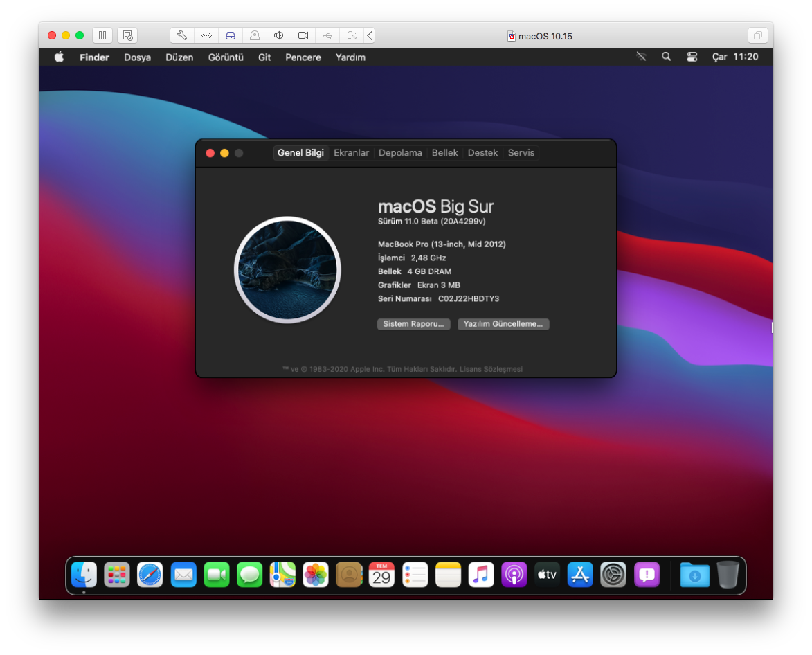Viewport: 812px width, 655px height.
Task: Take a VM snapshot from toolbar
Action: point(127,36)
